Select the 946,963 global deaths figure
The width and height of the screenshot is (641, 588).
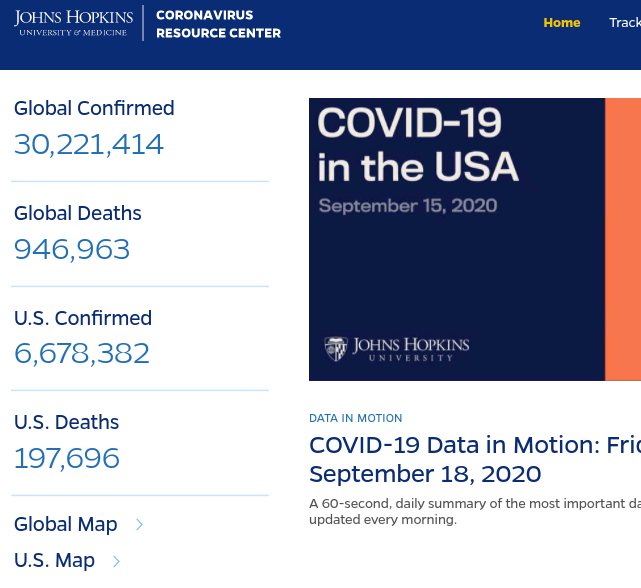[72, 249]
